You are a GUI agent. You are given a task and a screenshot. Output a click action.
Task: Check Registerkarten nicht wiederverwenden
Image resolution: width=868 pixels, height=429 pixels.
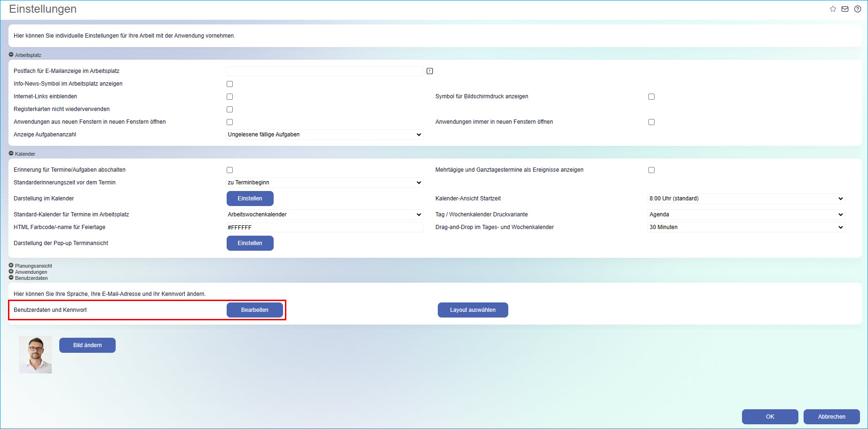tap(230, 109)
